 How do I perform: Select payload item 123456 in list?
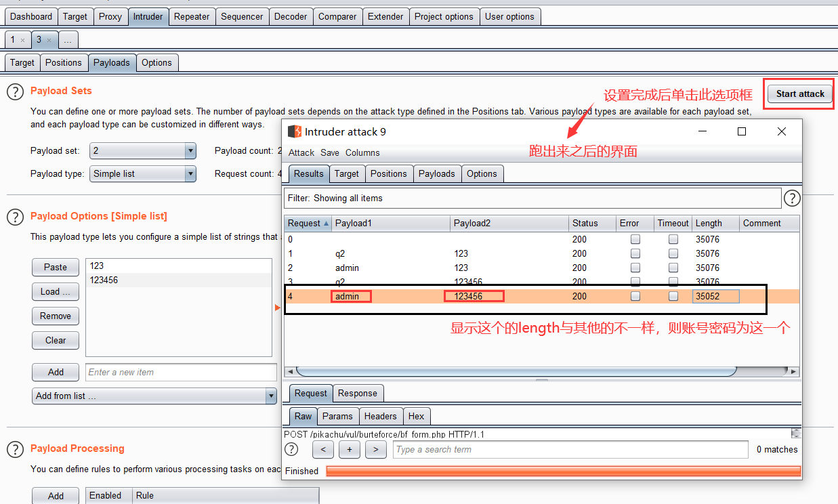tap(179, 280)
